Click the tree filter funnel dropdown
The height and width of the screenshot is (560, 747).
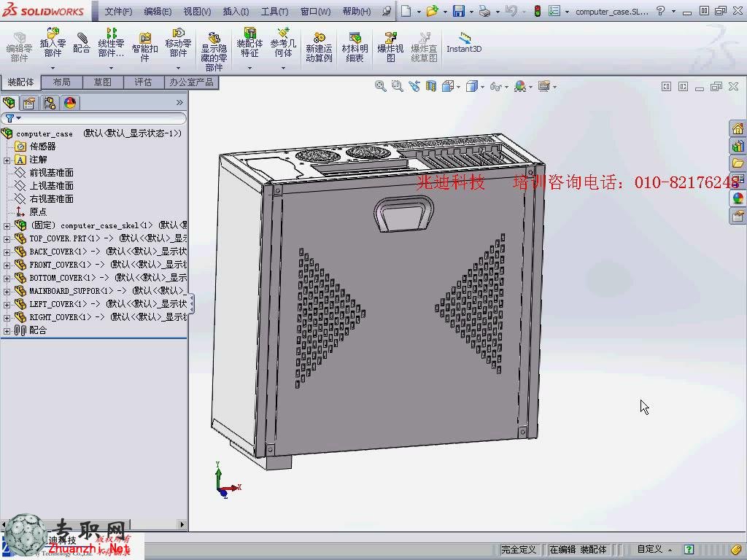click(x=12, y=118)
